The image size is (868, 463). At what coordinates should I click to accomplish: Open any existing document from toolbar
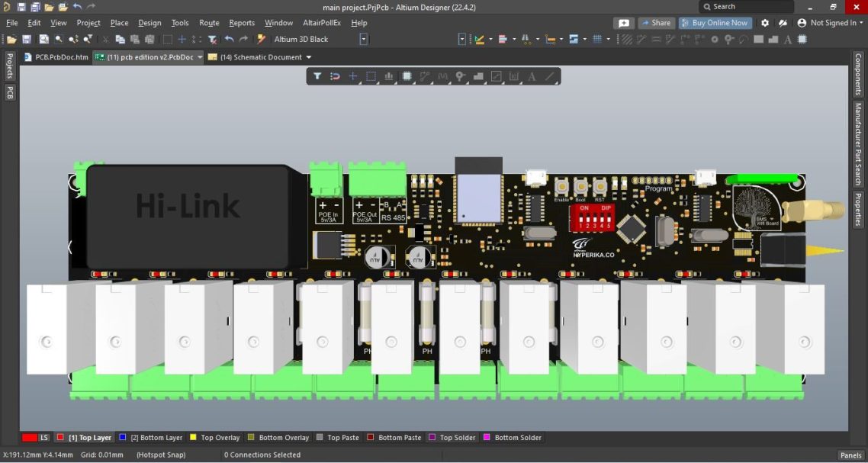coord(11,40)
